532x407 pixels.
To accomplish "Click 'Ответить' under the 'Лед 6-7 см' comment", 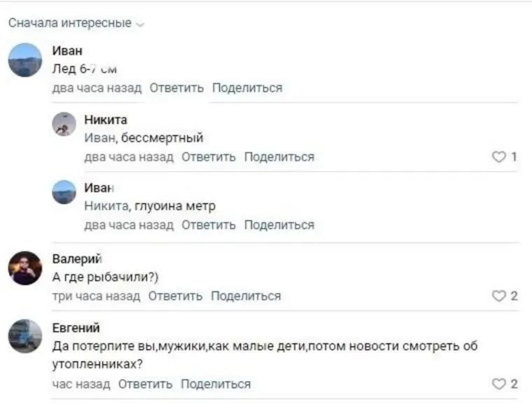I will click(x=176, y=88).
